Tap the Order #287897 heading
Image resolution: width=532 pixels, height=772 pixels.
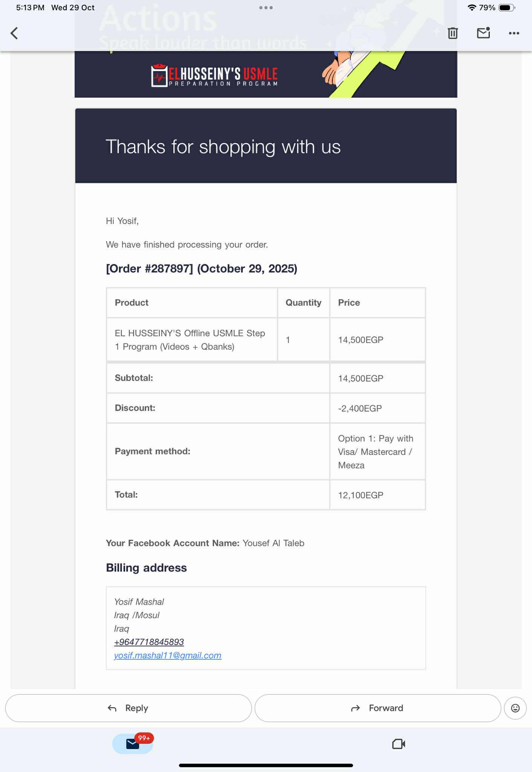pos(202,268)
